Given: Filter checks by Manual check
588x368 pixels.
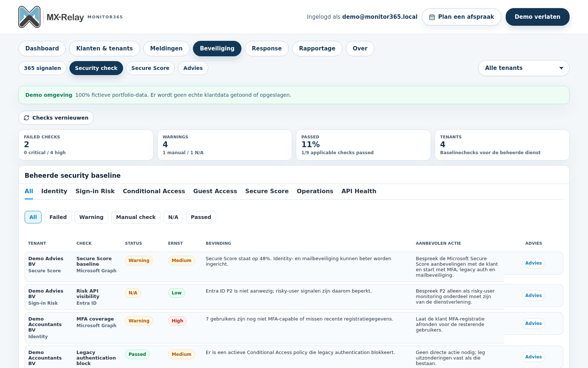Looking at the screenshot, I should click(x=136, y=217).
